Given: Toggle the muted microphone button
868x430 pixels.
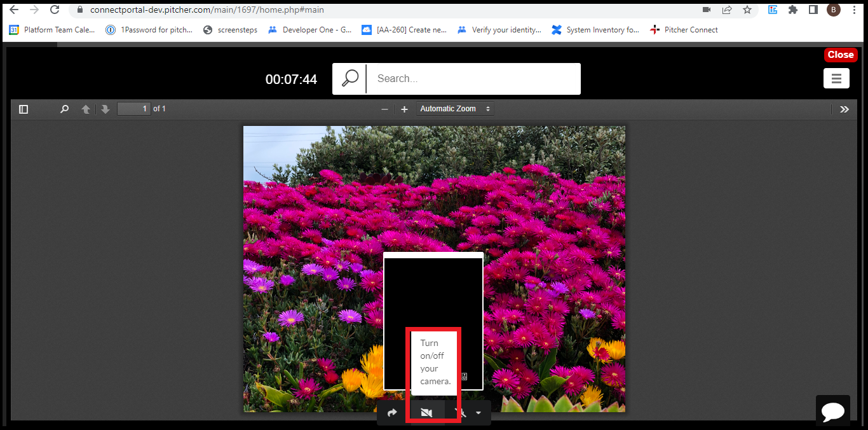Looking at the screenshot, I should pyautogui.click(x=461, y=413).
